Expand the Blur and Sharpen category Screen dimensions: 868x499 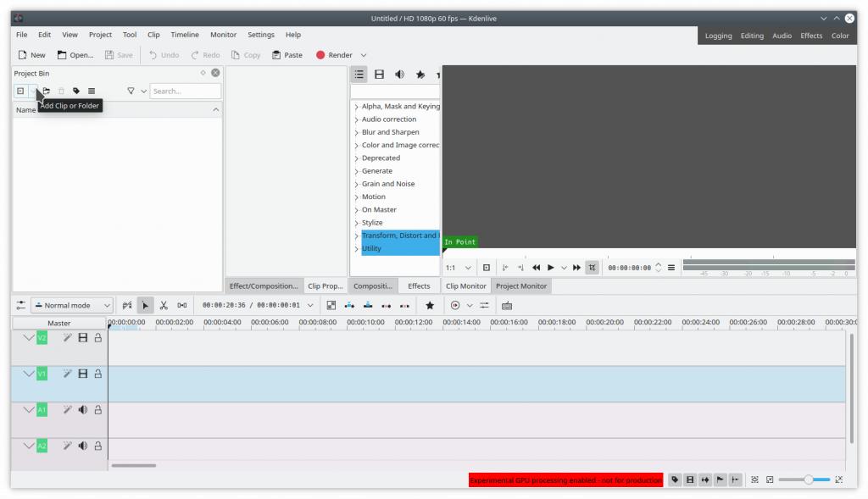357,132
